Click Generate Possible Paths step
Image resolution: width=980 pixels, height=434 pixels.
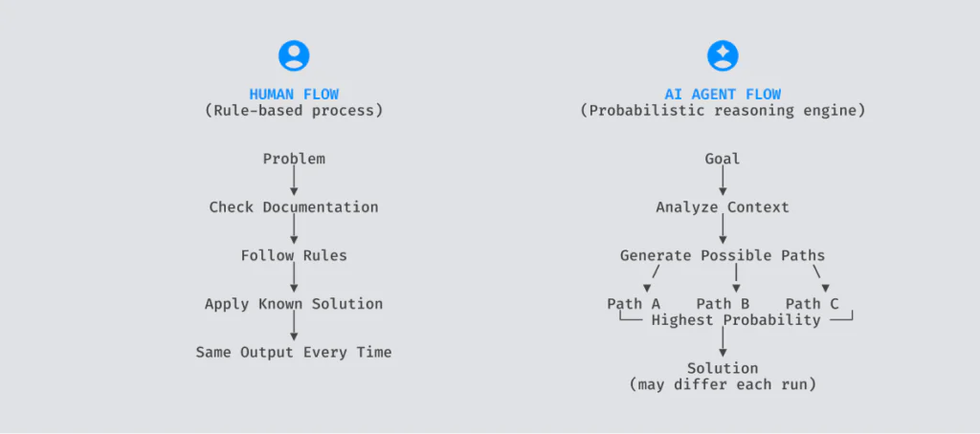723,255
